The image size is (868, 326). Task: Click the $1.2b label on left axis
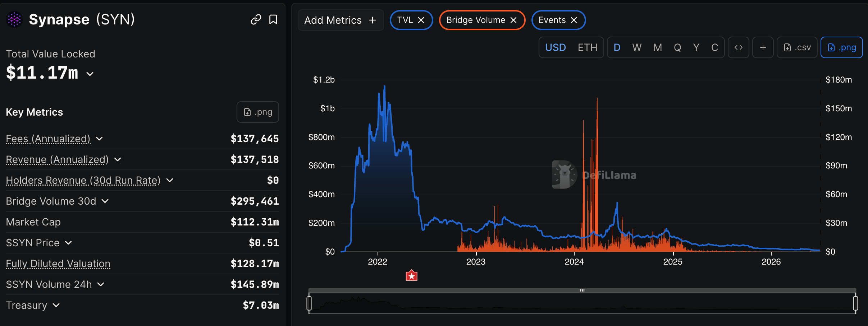324,80
